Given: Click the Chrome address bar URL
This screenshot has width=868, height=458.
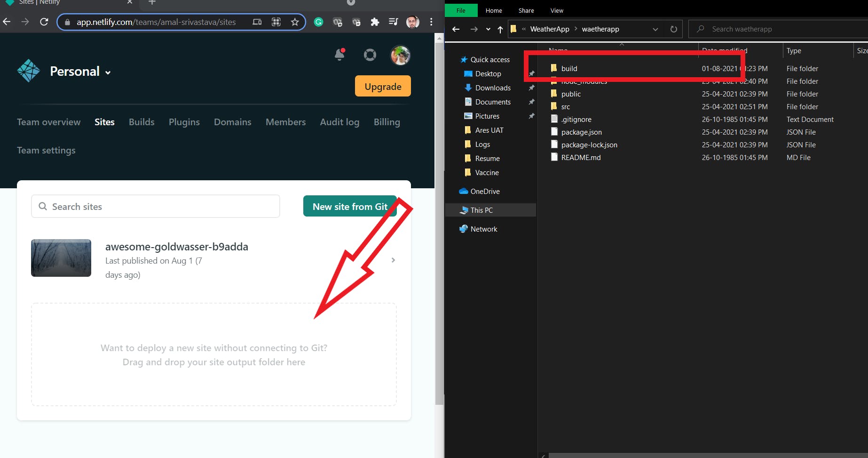Looking at the screenshot, I should [x=156, y=22].
